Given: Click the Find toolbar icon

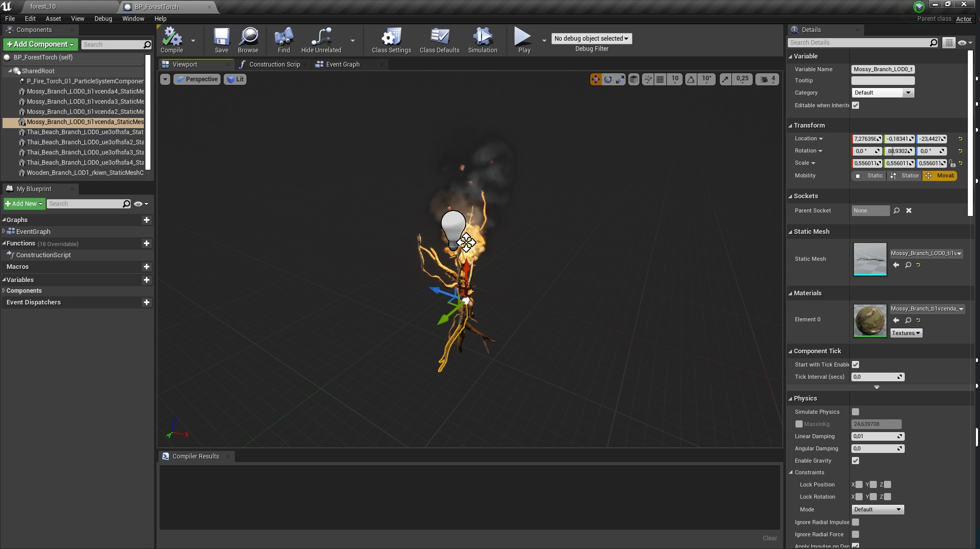Looking at the screenshot, I should [284, 40].
